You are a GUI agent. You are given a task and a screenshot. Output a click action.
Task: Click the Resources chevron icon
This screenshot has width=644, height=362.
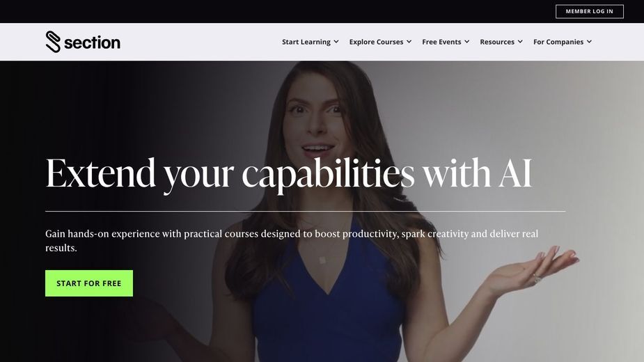[x=520, y=42]
